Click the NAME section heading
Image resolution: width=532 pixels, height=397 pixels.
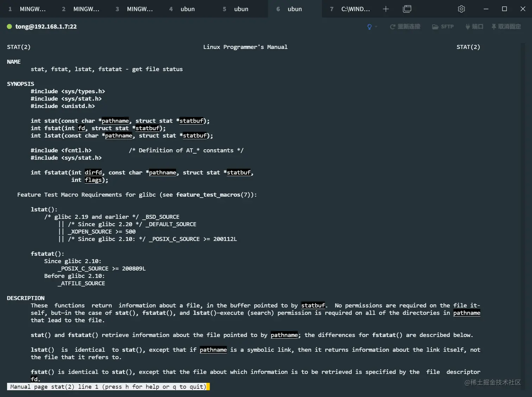[x=14, y=62]
